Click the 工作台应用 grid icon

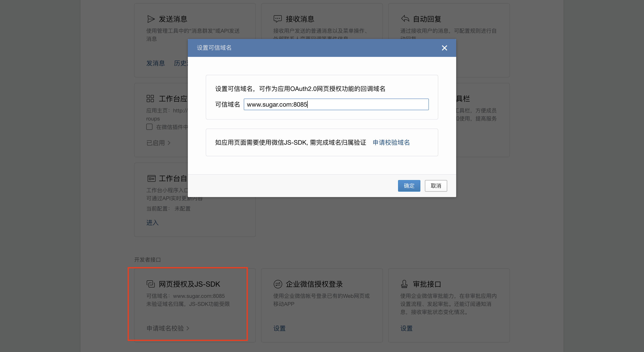point(150,99)
